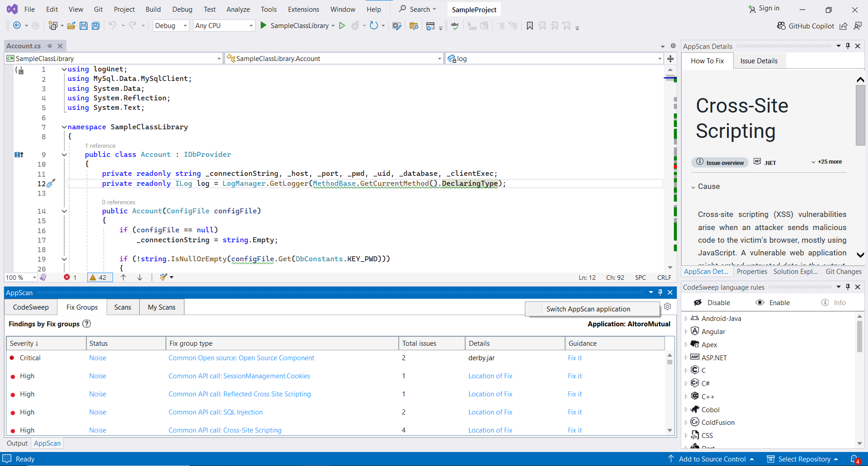The image size is (868, 466).
Task: Click the notifications bell in the status bar
Action: (854, 459)
